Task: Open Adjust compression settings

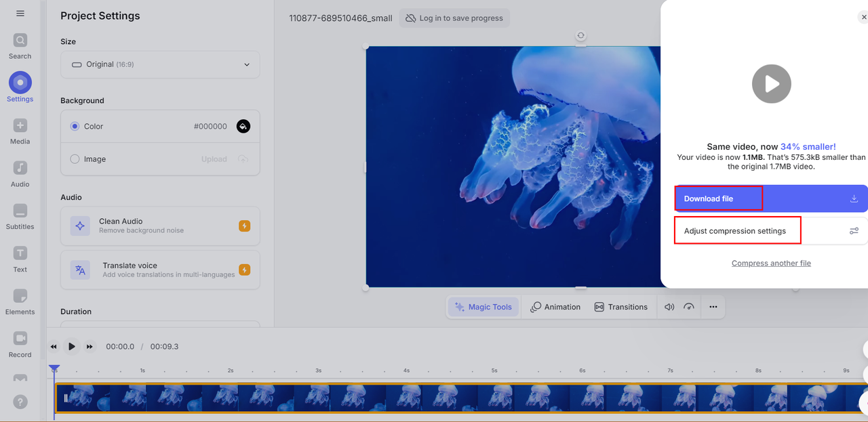Action: [x=770, y=231]
